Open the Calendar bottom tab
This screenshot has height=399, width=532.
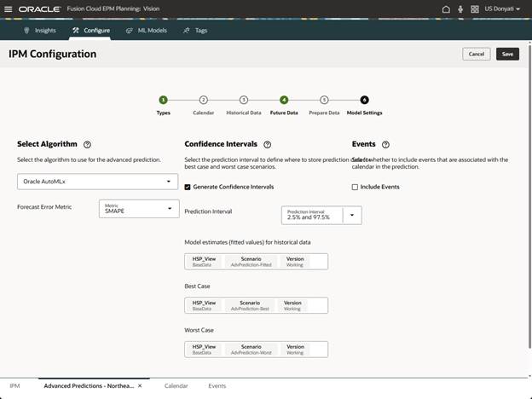(176, 386)
